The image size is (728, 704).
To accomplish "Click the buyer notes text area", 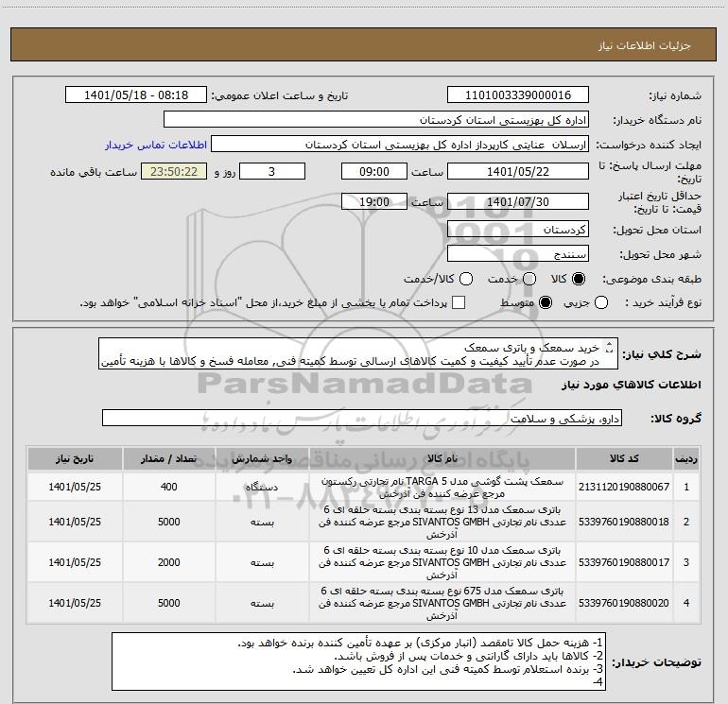I will click(x=358, y=661).
